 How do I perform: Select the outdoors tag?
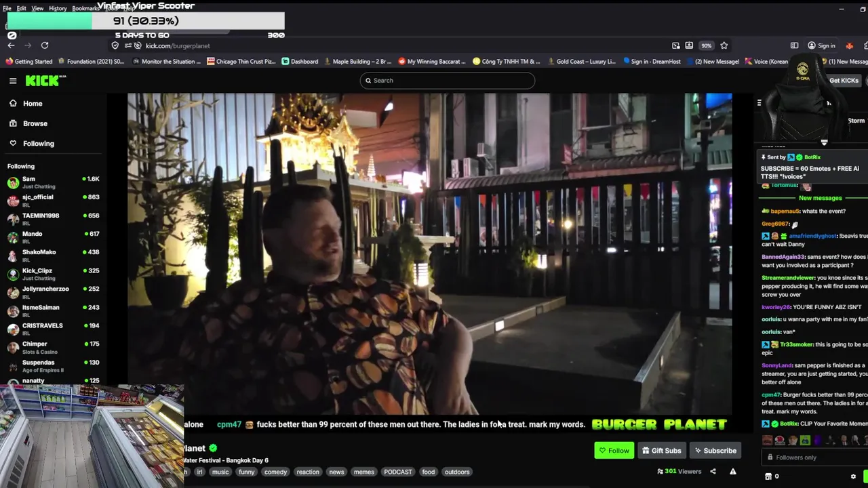(457, 472)
